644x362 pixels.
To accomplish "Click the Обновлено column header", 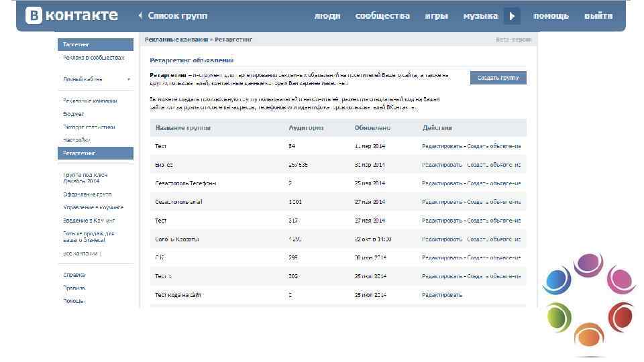I will point(372,128).
